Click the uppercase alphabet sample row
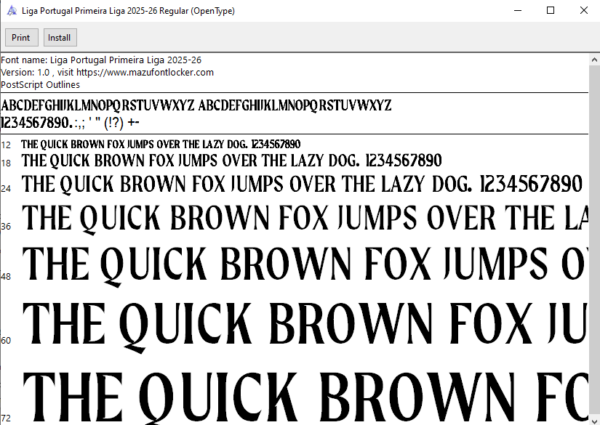600x425 pixels. tap(196, 105)
